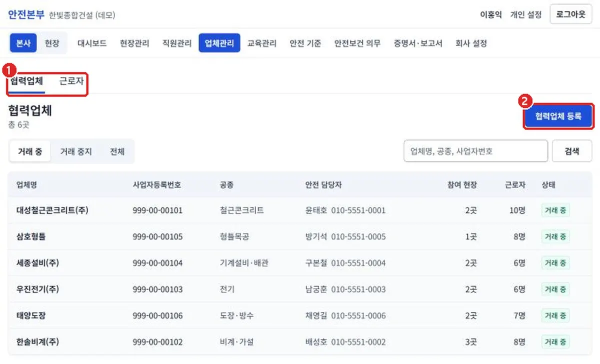The height and width of the screenshot is (364, 600).
Task: Click business number 999-00-00104
Action: (157, 263)
